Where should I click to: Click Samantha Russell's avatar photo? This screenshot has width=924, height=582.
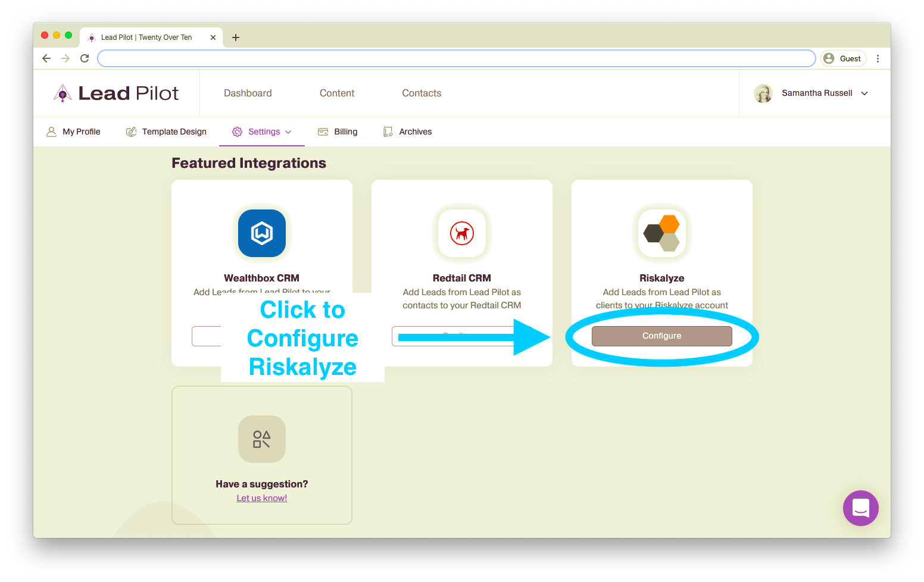pyautogui.click(x=763, y=93)
